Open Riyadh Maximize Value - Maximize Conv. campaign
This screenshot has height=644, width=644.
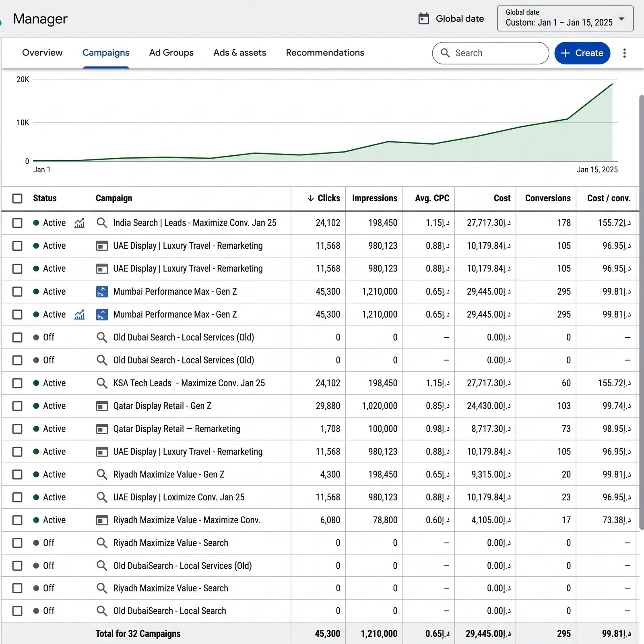[186, 520]
